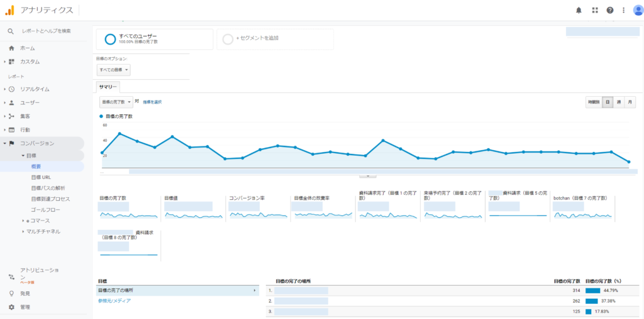This screenshot has height=319, width=644.
Task: Switch chart to 月 view
Action: 630,102
